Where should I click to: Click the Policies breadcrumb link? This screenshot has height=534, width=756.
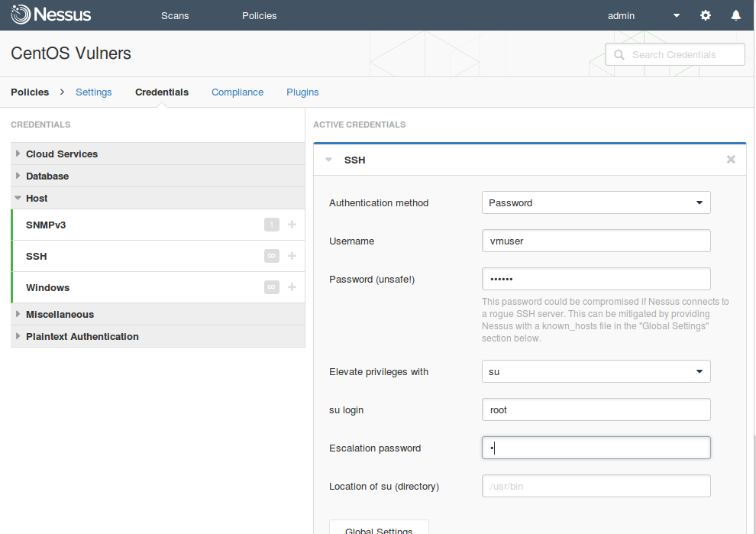30,92
